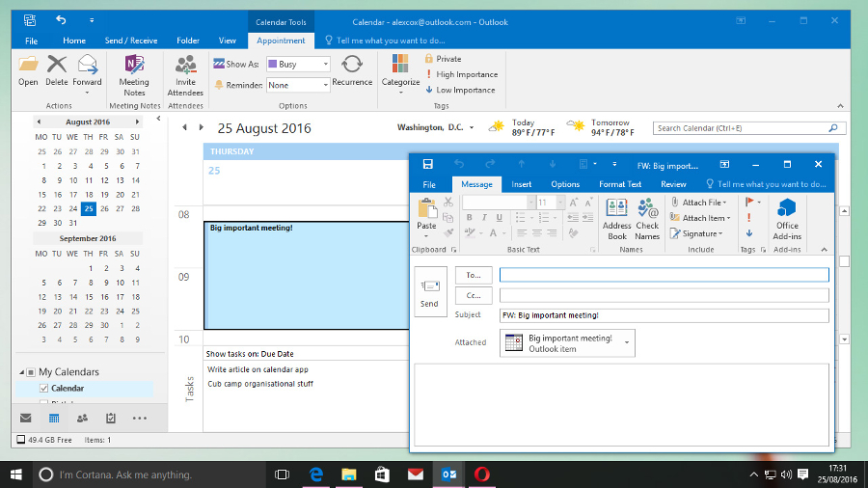Click the Cc... button

474,295
